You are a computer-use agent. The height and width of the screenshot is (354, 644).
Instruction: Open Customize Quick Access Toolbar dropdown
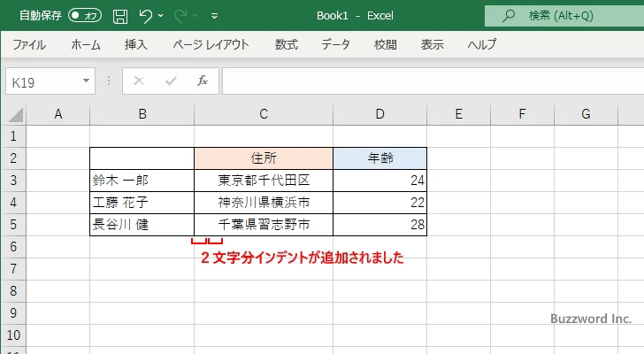pos(214,16)
